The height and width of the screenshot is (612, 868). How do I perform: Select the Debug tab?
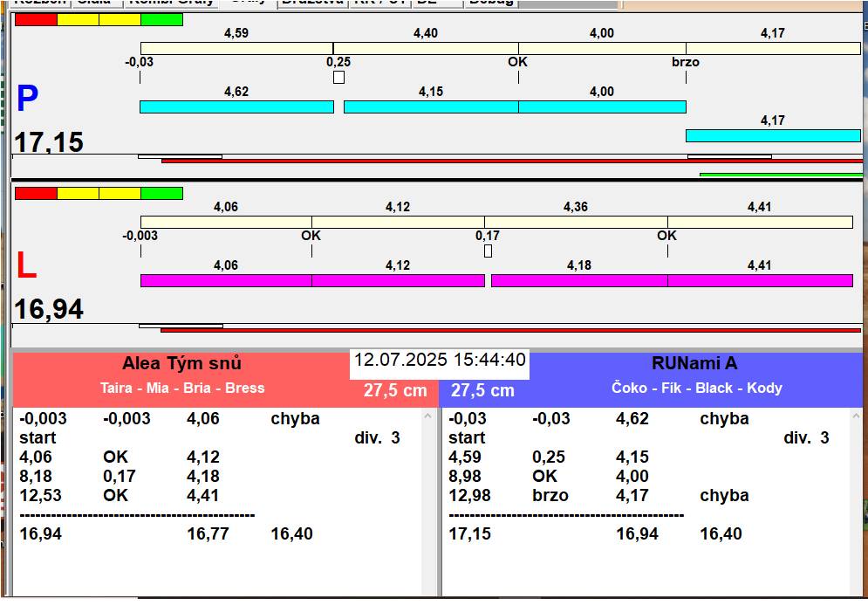491,3
